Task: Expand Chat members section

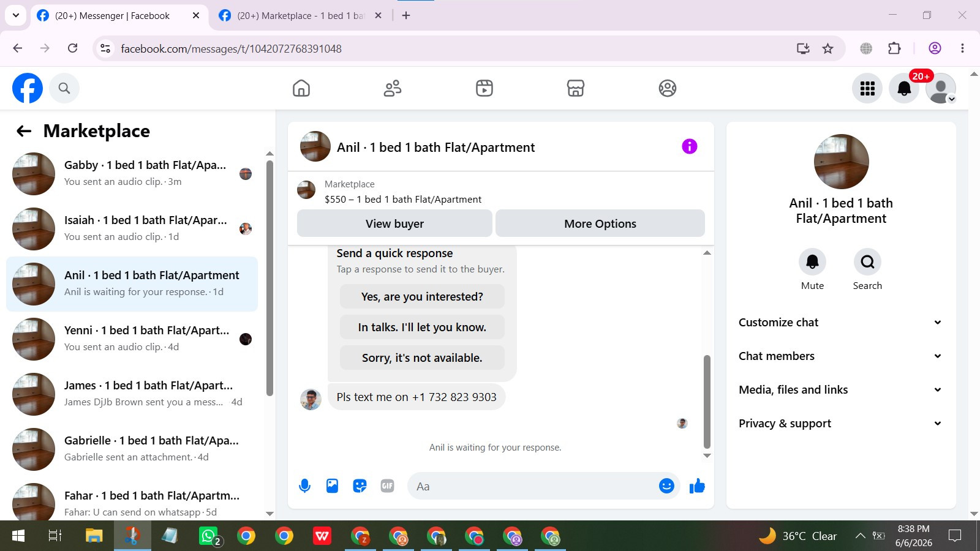Action: (x=840, y=356)
